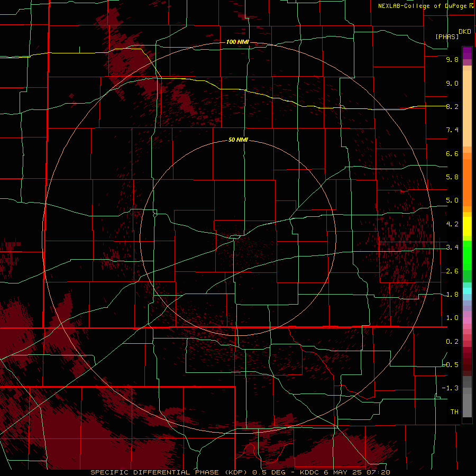Pick the dark maroon band on the color scale

(467, 361)
